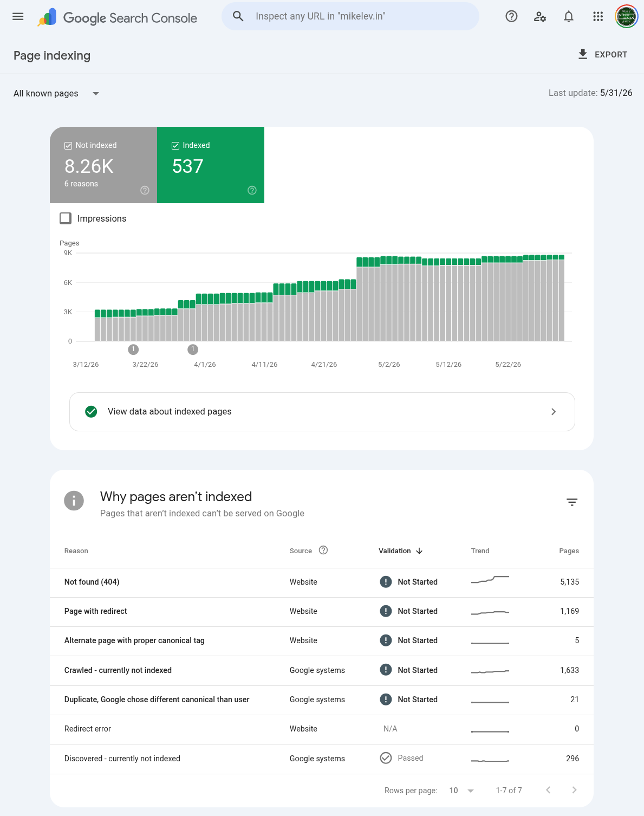This screenshot has height=816, width=644.
Task: Open the hamburger main menu
Action: coord(18,16)
